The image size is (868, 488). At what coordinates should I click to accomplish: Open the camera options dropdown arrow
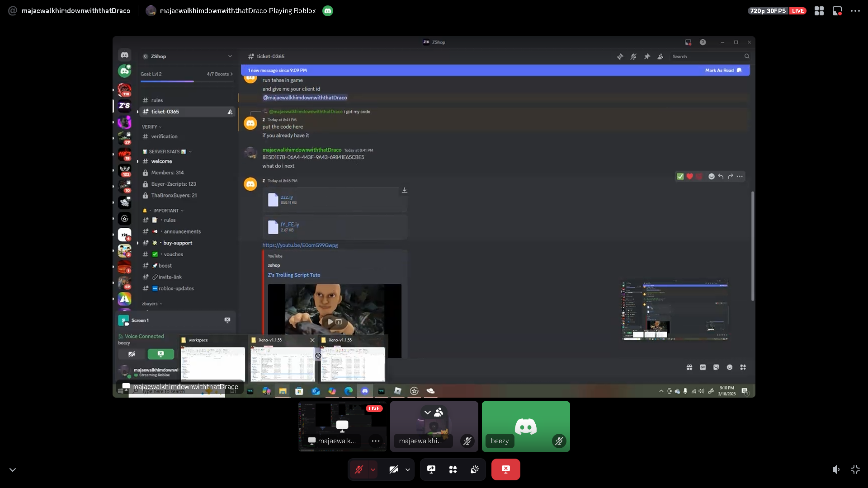[408, 469]
